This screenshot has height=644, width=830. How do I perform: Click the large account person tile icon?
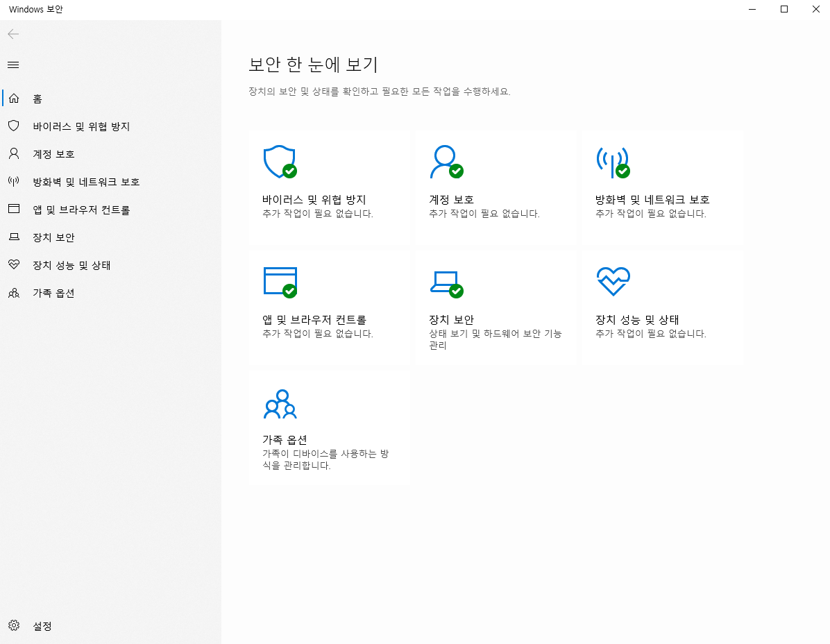coord(446,162)
